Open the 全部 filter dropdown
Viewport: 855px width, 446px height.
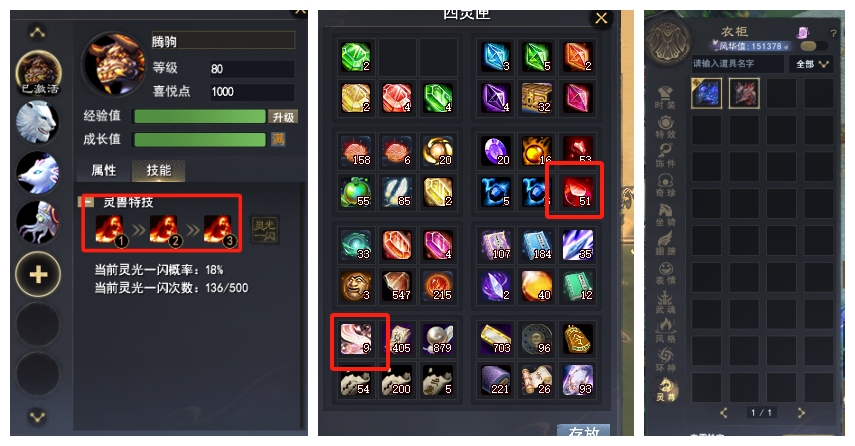click(811, 64)
